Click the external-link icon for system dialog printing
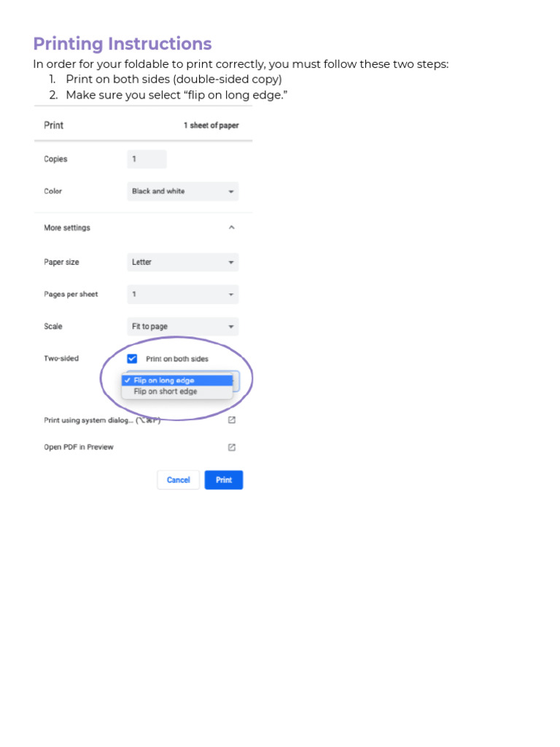 (x=232, y=420)
